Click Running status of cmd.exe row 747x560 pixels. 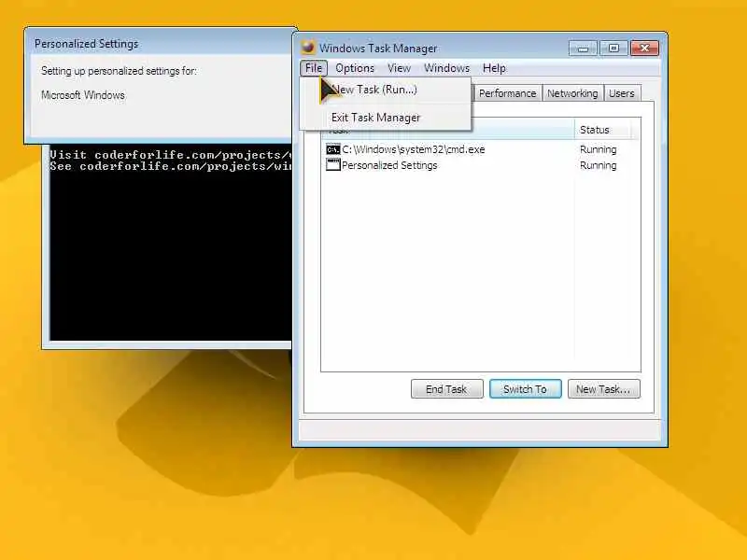click(598, 149)
